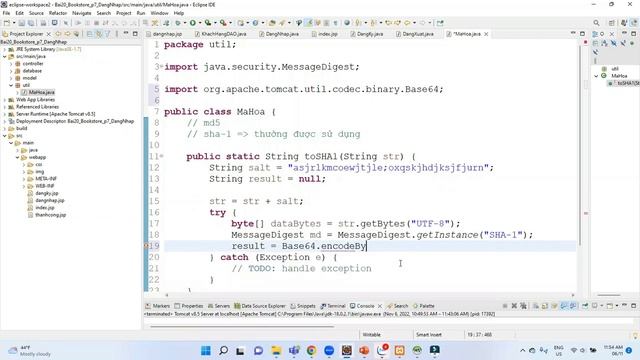Image resolution: width=640 pixels, height=360 pixels.
Task: Collapse the webapp folder node
Action: (18, 157)
